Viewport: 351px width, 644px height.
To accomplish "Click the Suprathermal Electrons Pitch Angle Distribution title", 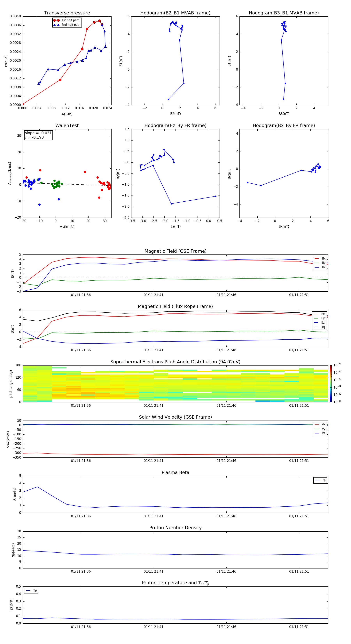I will pos(175,362).
